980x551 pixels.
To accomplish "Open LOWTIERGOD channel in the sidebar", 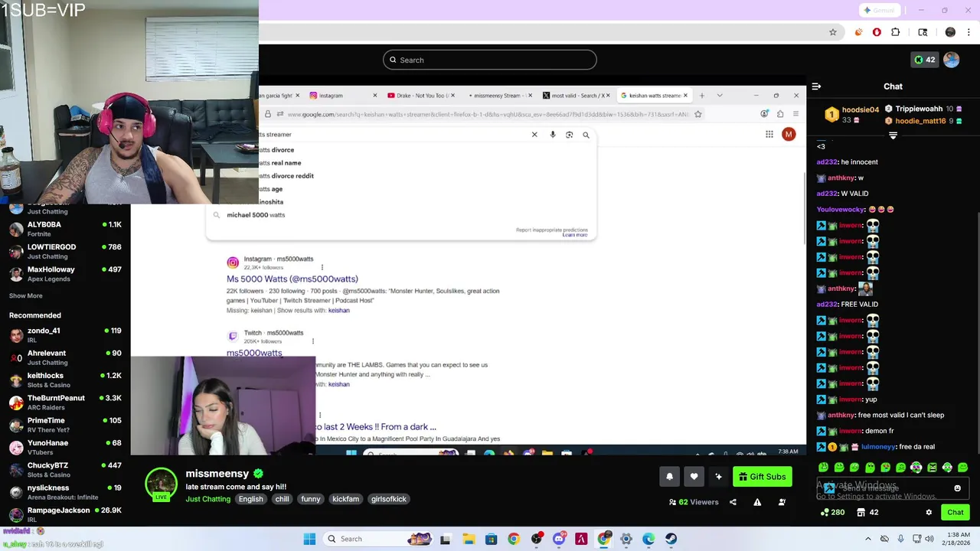I will pyautogui.click(x=65, y=252).
